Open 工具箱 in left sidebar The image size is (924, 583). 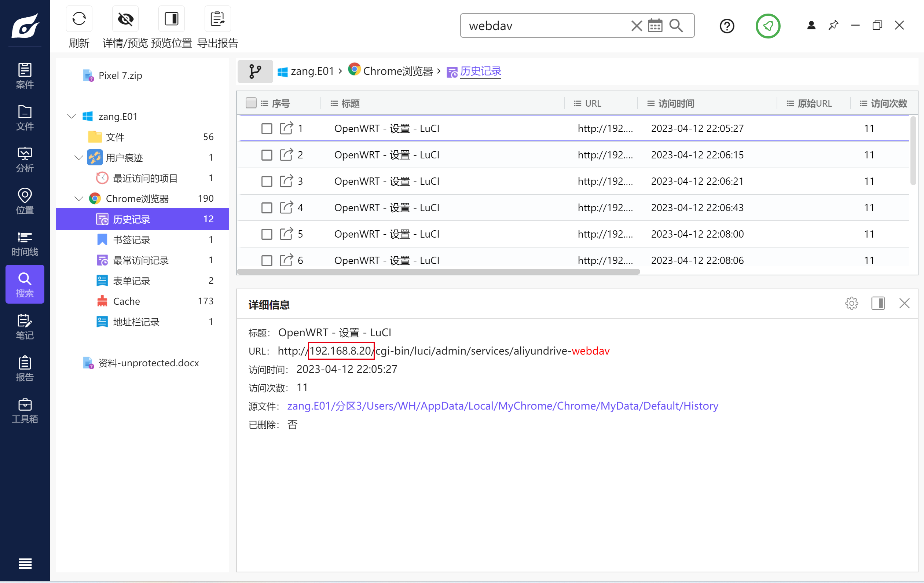pos(25,410)
